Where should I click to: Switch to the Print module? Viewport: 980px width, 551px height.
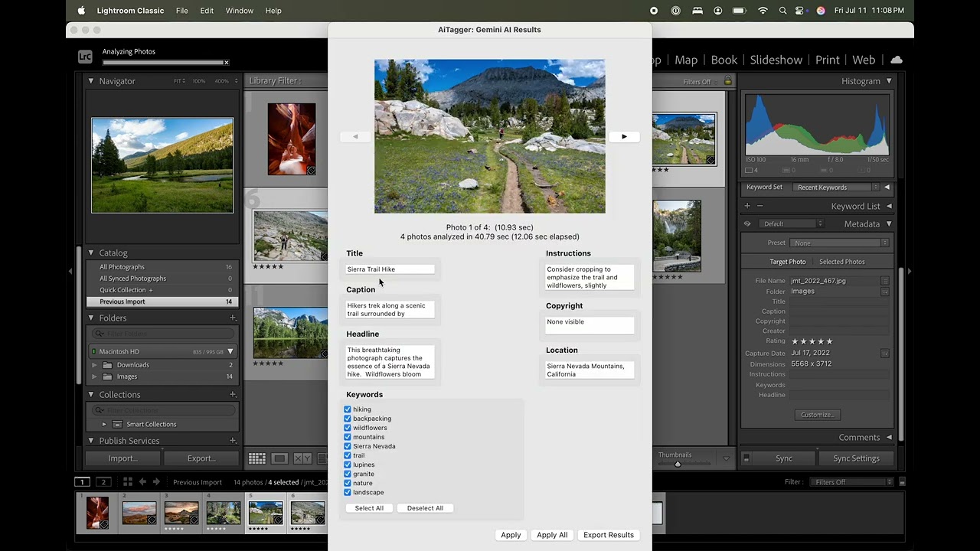[827, 60]
